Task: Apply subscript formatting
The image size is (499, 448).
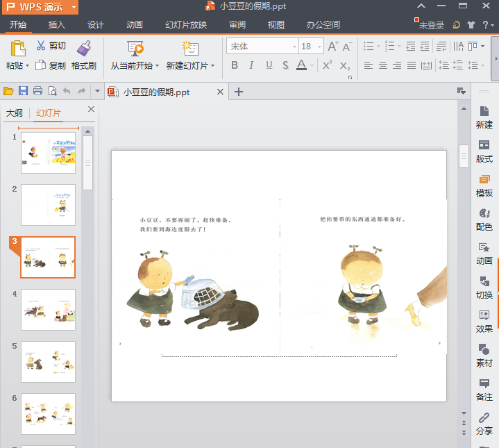Action: 345,66
